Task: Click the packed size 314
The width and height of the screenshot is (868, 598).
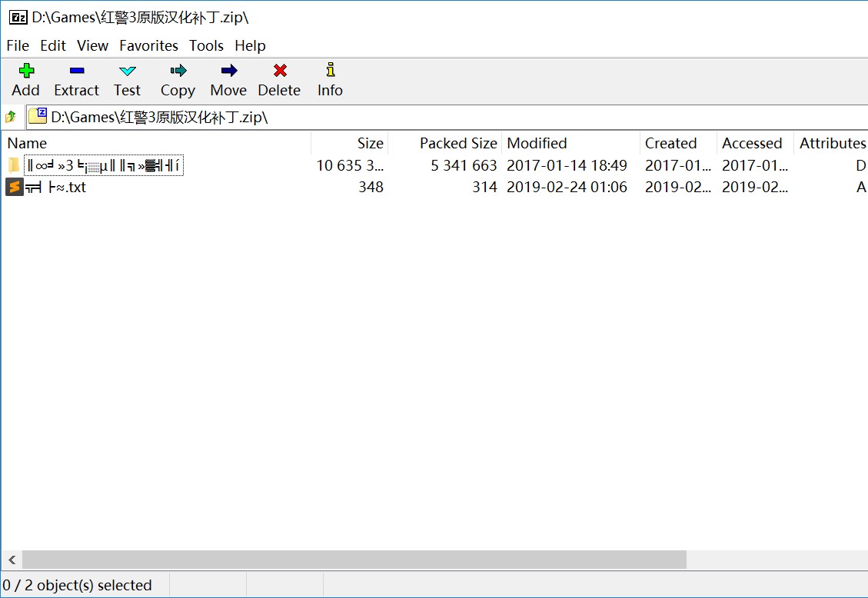Action: pos(484,187)
